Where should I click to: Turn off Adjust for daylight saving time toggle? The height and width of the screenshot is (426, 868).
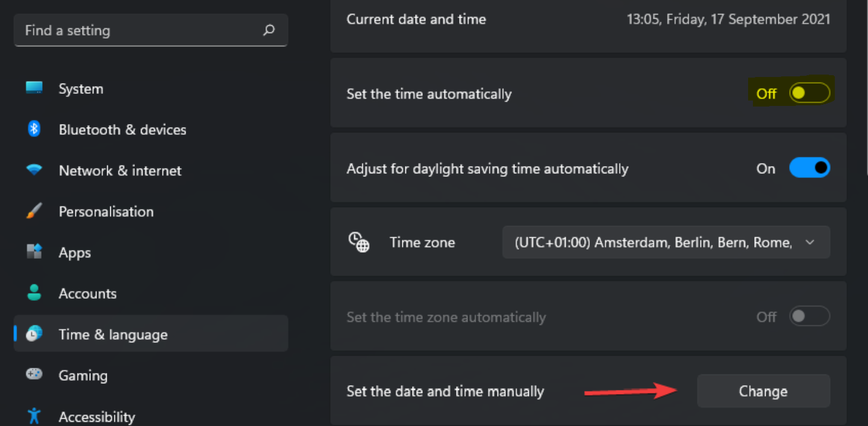coord(810,168)
